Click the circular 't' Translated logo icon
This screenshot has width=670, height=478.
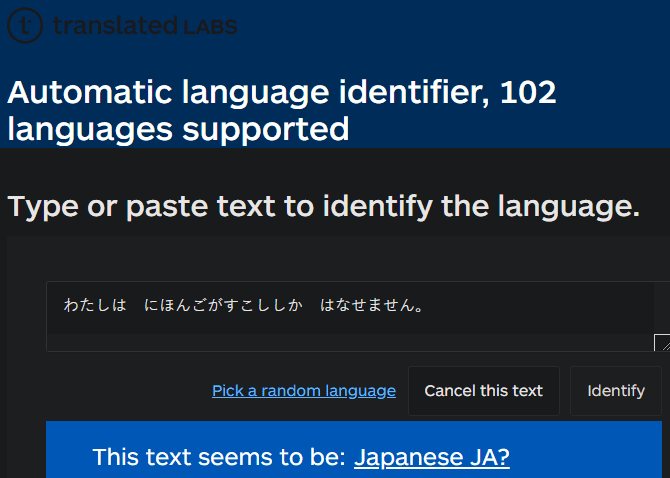[x=25, y=25]
